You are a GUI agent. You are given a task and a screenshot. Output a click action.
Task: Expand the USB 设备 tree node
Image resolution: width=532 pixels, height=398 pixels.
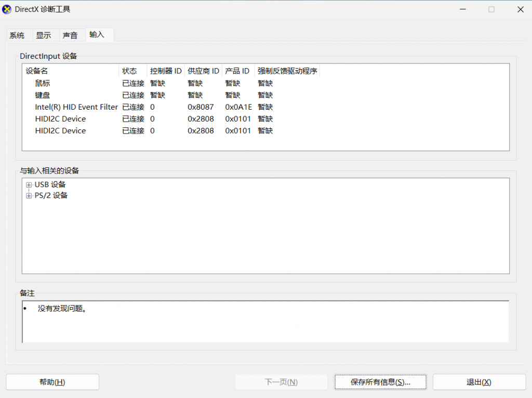[x=29, y=185]
